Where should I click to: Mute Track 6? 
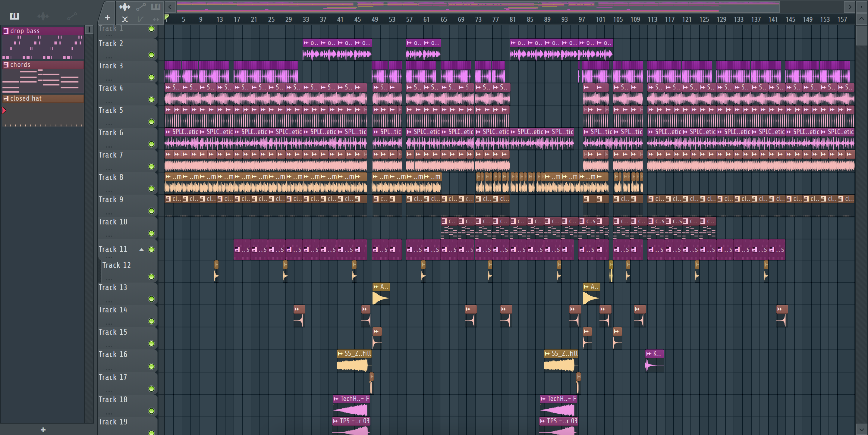152,144
